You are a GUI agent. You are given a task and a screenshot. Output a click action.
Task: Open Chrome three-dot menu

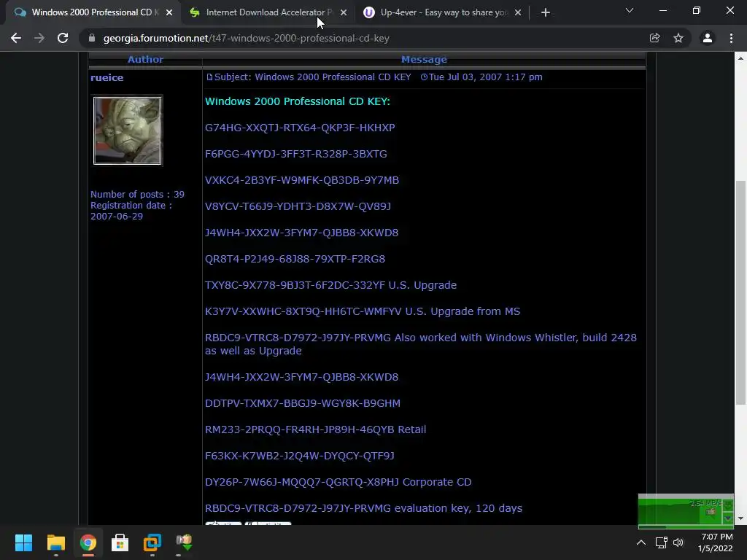731,38
